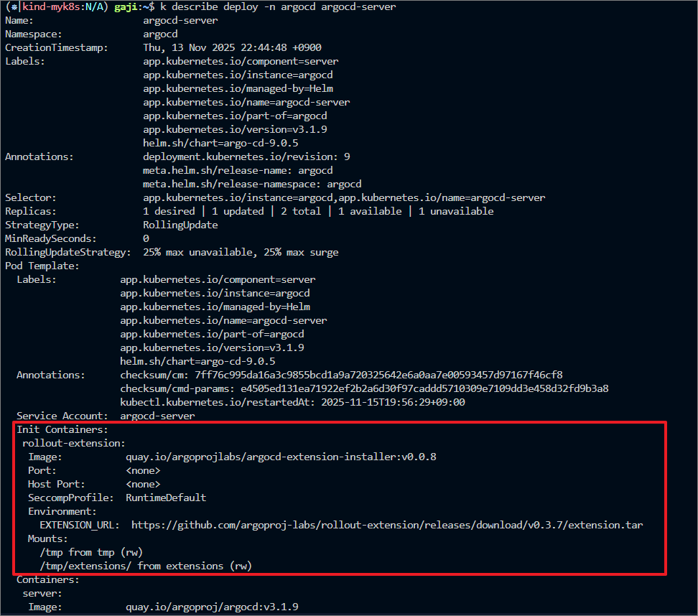Click 'meta.helm.sh/release-namespace: argocd'
The height and width of the screenshot is (616, 698).
coord(252,185)
